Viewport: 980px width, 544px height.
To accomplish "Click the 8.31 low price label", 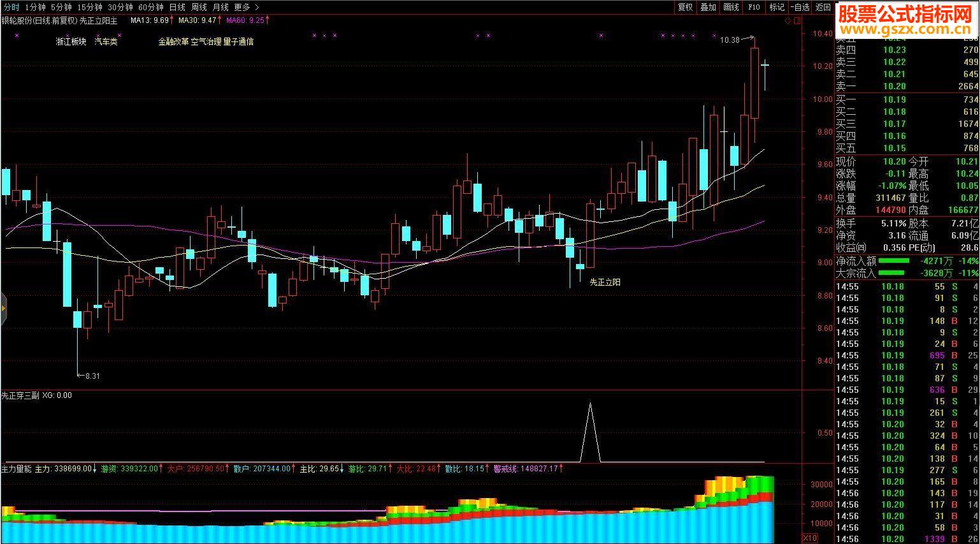I will click(92, 376).
